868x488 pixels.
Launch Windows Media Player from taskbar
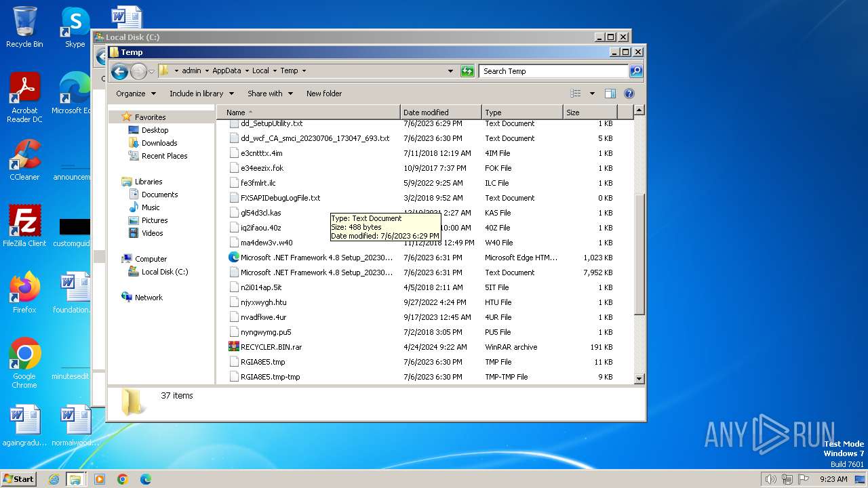(x=100, y=479)
